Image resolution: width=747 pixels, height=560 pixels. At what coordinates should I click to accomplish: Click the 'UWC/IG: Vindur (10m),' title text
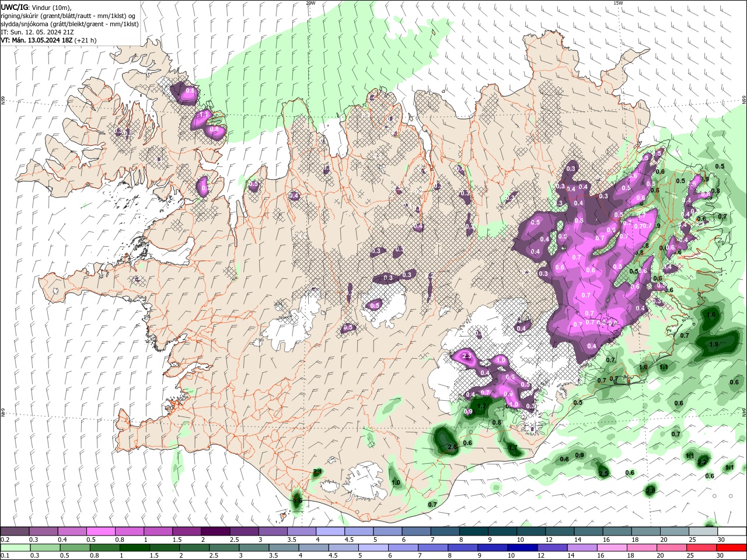(x=36, y=7)
